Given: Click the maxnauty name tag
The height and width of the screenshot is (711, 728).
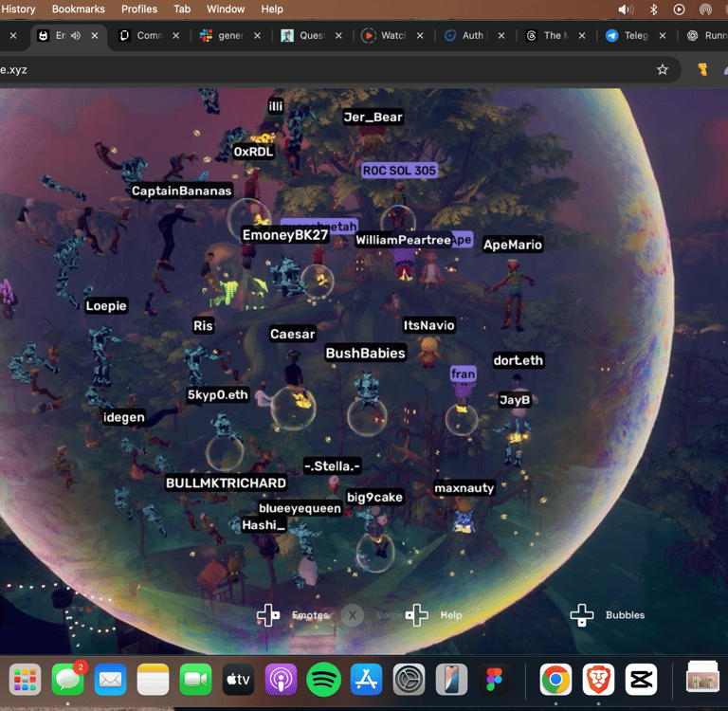Looking at the screenshot, I should coord(464,488).
